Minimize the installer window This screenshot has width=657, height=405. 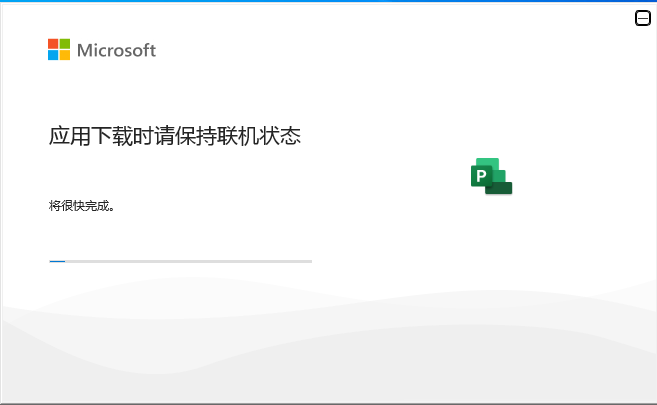pos(642,18)
